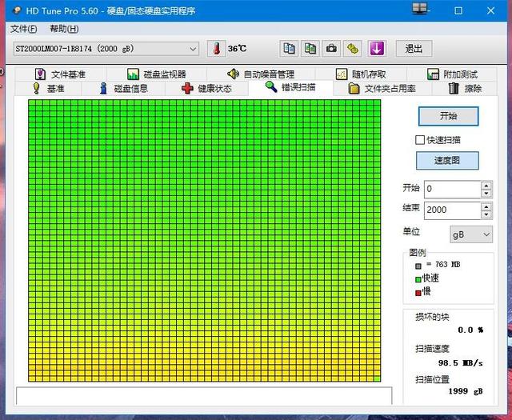The image size is (512, 420).
Task: Open the 单位 gB unit dropdown
Action: (471, 234)
